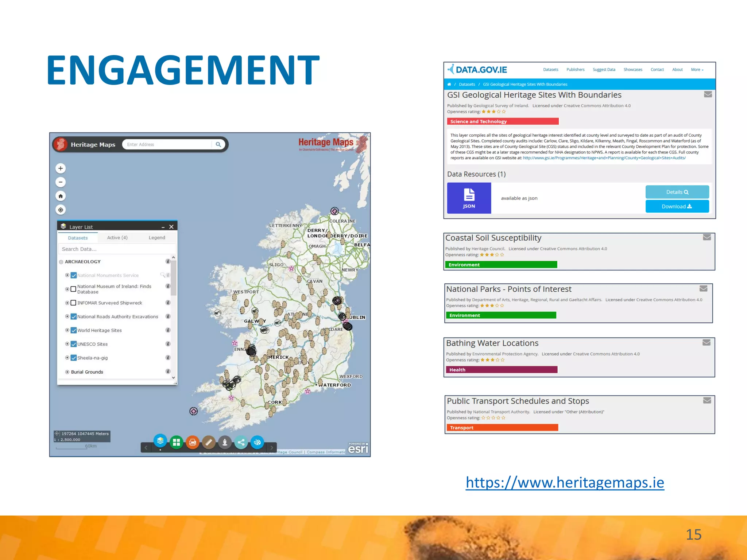Show info for Sheela-na-gig layer
Screen dimensions: 747x560
168,358
